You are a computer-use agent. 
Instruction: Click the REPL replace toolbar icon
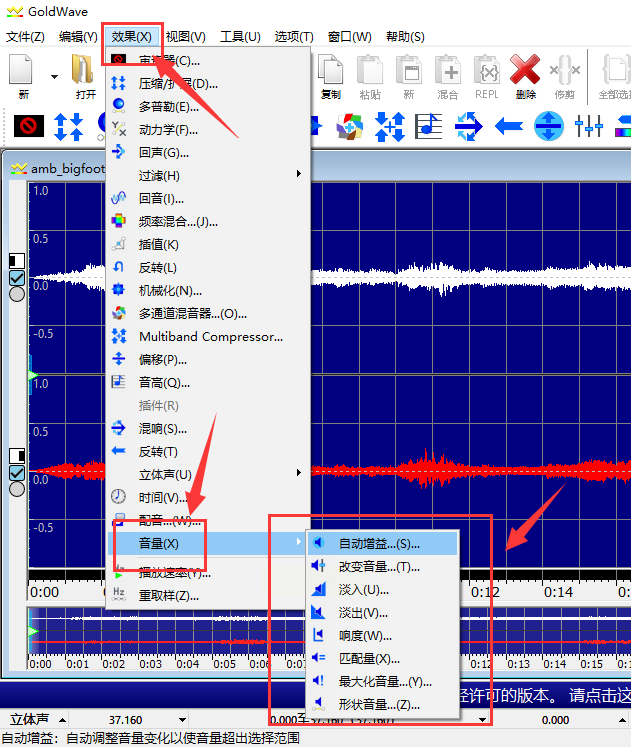point(487,71)
